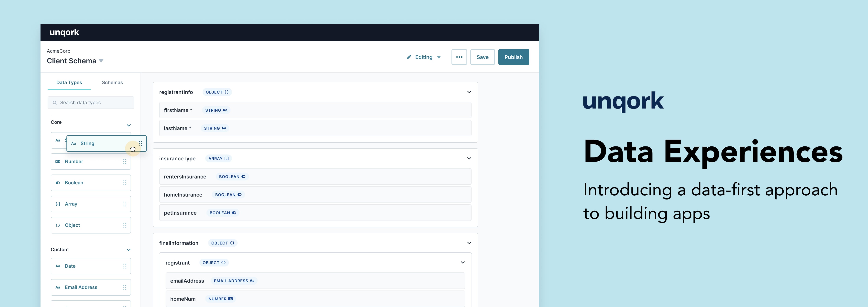Collapse the Custom section chevron

pos(128,250)
